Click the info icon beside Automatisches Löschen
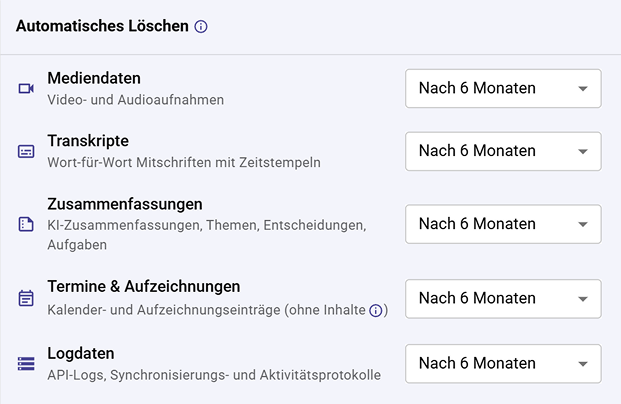Viewport: 621px width, 404px height. [x=201, y=27]
